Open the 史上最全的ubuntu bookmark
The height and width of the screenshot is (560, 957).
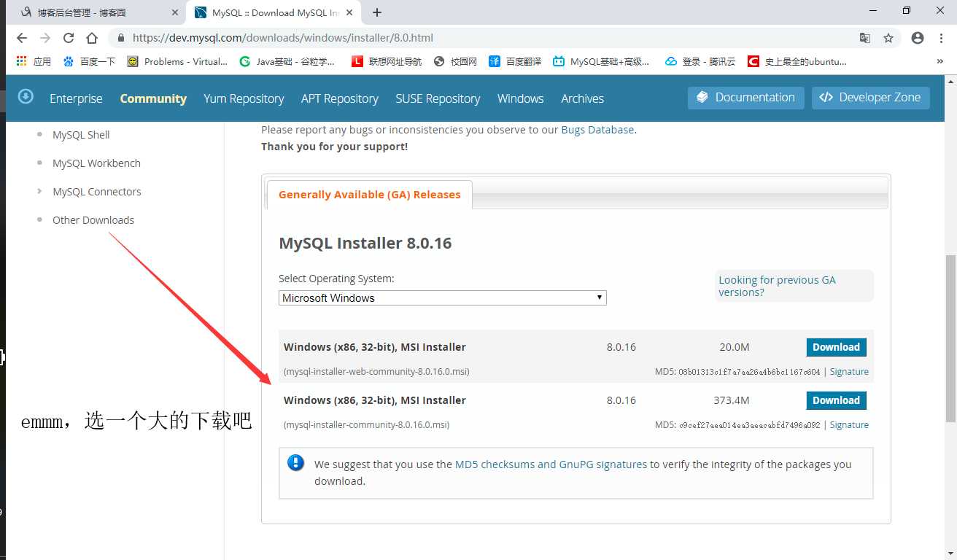click(797, 62)
